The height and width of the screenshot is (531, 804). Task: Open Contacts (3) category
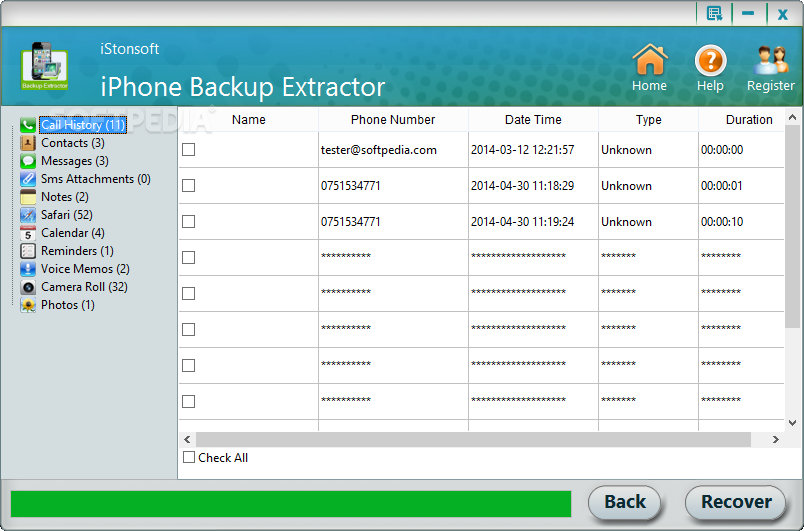tap(73, 142)
